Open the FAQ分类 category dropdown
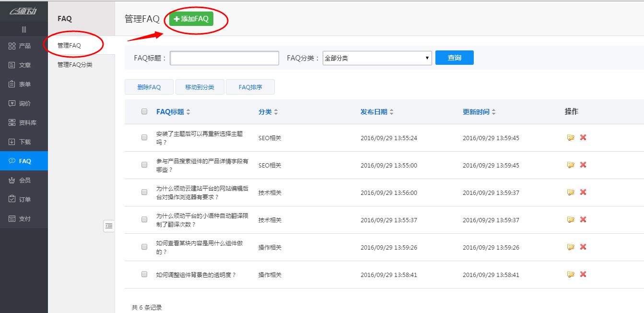Viewport: 644px width, 313px height. pos(377,58)
